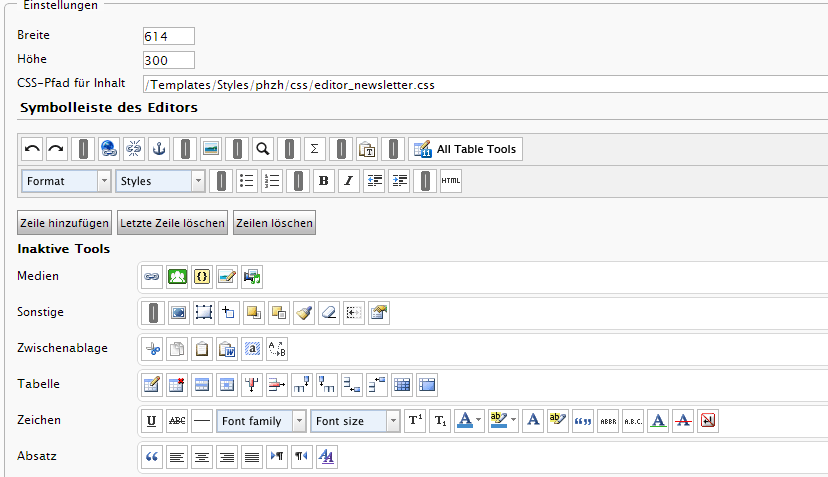Click the magnifier Find icon
The height and width of the screenshot is (477, 828).
(262, 149)
